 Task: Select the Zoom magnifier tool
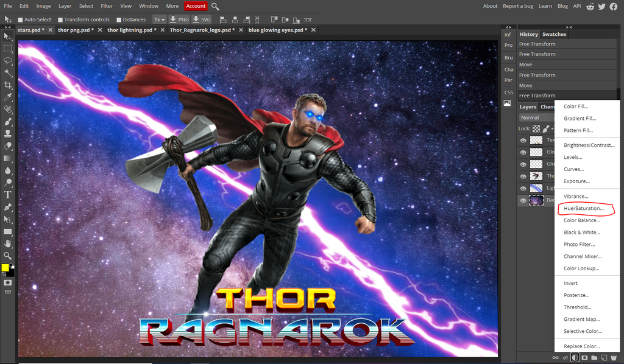(8, 256)
